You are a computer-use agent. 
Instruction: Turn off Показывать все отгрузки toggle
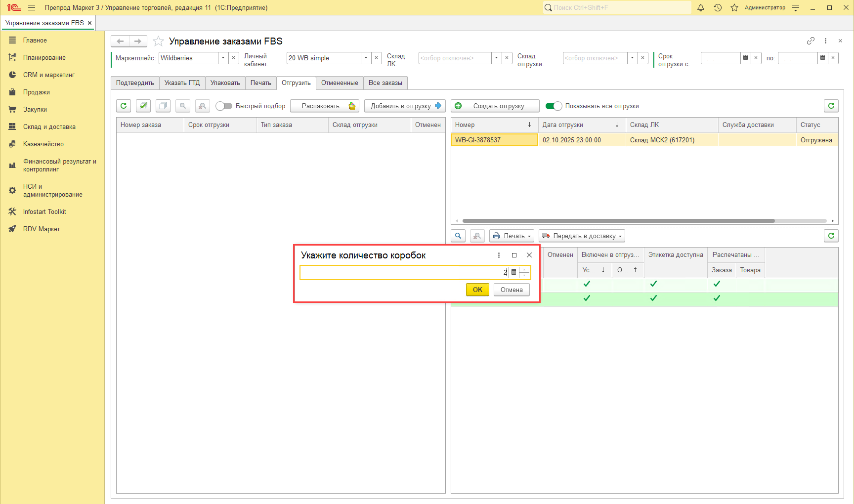tap(554, 106)
